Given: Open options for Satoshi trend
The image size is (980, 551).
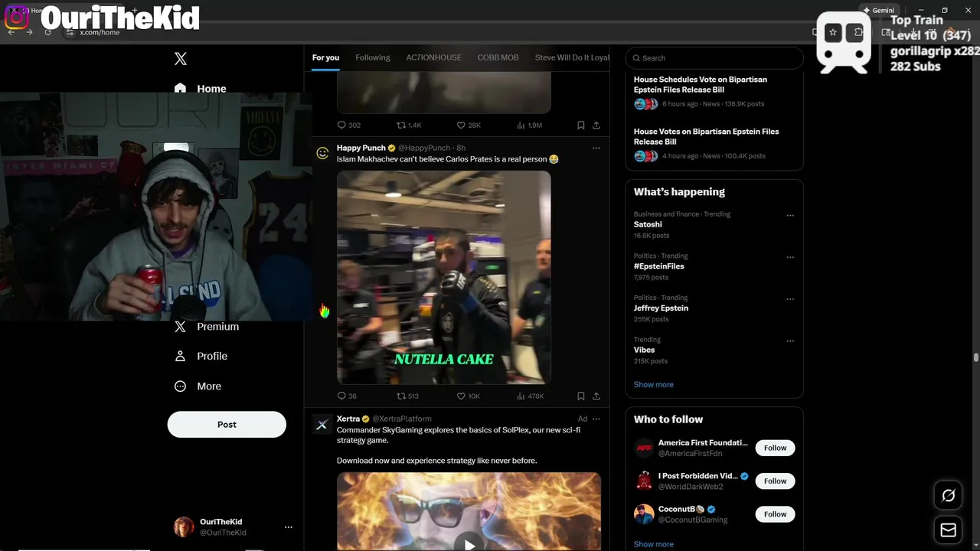Looking at the screenshot, I should [790, 216].
